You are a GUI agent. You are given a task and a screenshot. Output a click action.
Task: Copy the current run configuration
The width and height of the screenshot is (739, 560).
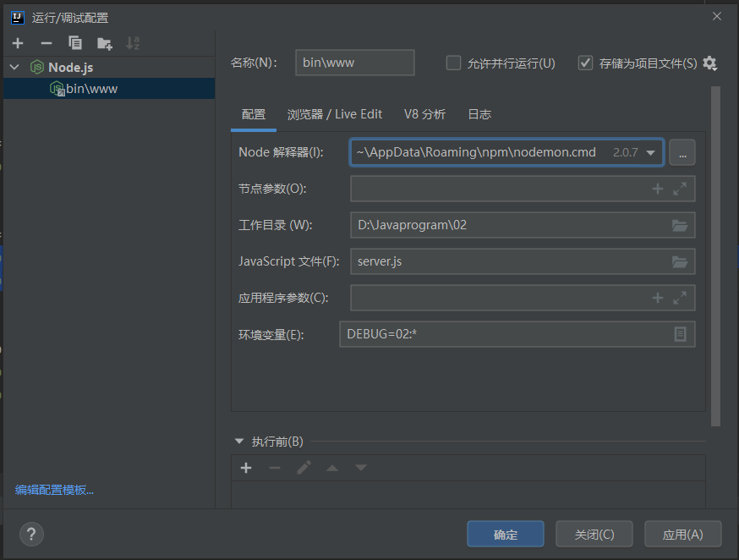tap(75, 43)
